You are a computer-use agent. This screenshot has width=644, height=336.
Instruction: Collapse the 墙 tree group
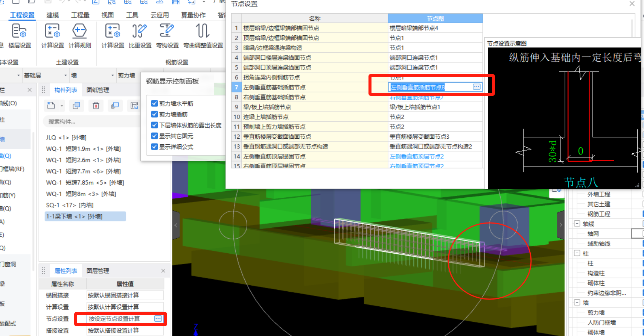tap(577, 302)
